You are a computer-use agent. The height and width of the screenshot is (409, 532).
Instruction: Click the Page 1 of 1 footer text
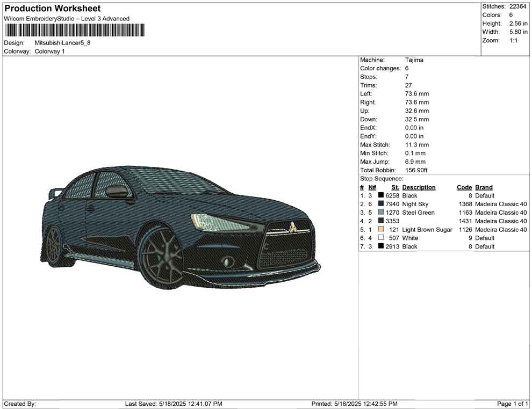[513, 404]
